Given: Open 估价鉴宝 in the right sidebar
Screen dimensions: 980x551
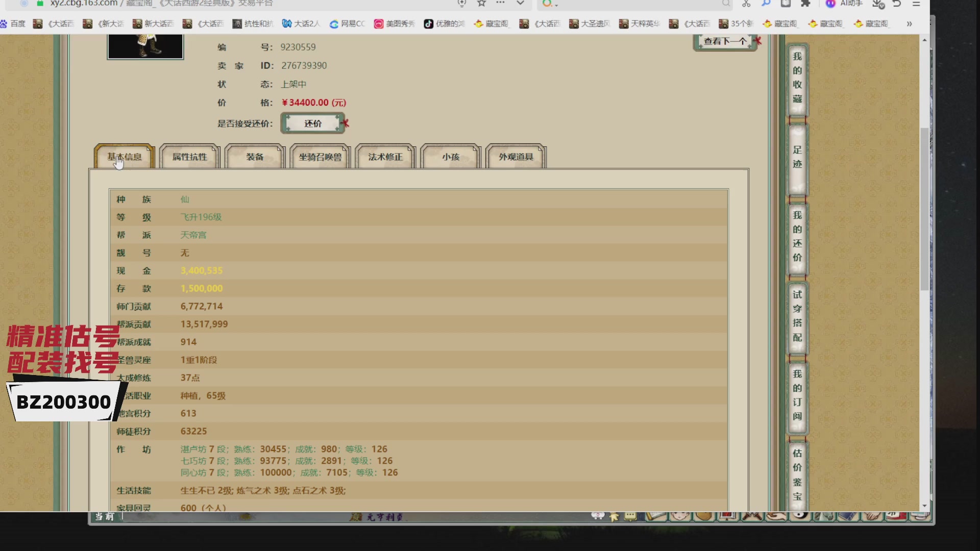Looking at the screenshot, I should click(797, 474).
